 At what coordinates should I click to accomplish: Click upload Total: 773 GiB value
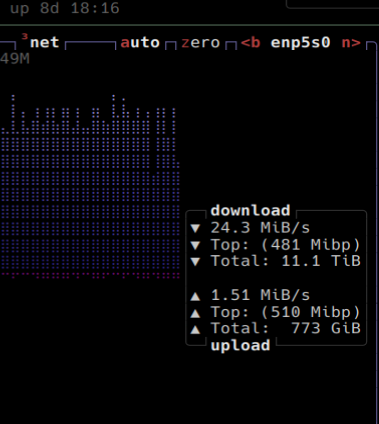pyautogui.click(x=286, y=328)
